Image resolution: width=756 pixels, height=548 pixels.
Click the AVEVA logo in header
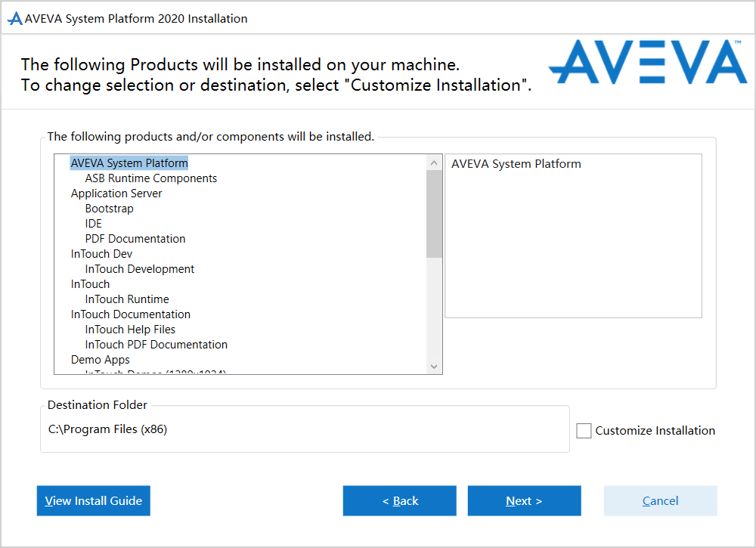pos(647,62)
